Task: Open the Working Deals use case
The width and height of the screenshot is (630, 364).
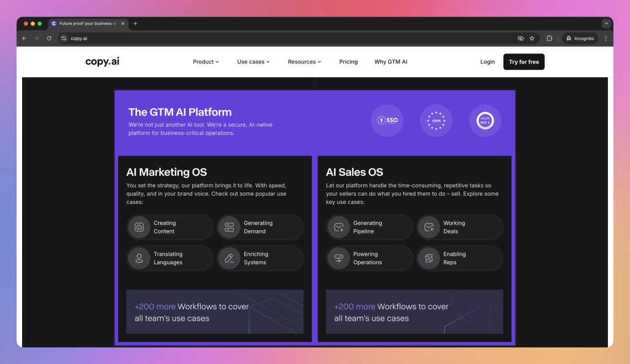Action: tap(460, 227)
